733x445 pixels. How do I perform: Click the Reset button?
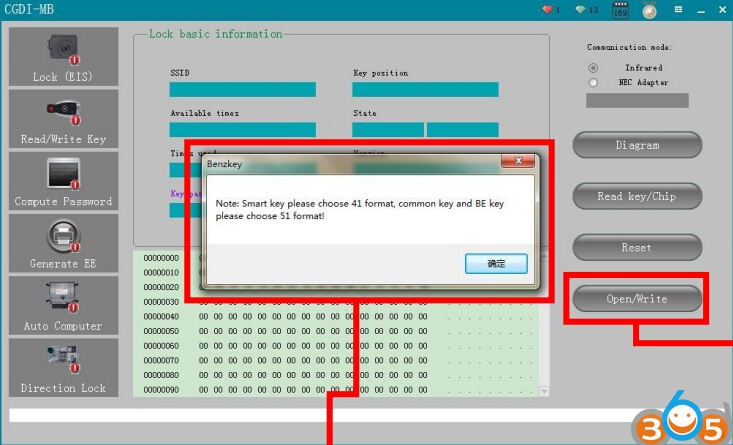(x=637, y=247)
